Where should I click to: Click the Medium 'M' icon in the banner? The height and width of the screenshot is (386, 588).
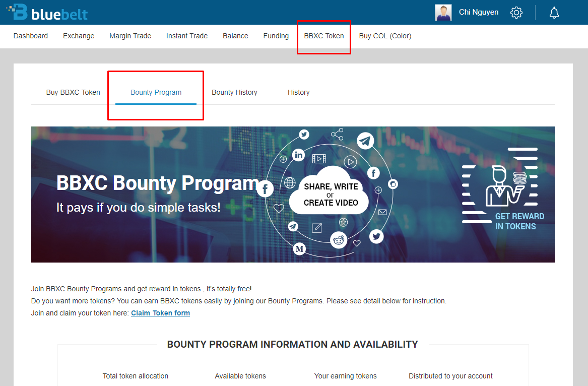[300, 249]
